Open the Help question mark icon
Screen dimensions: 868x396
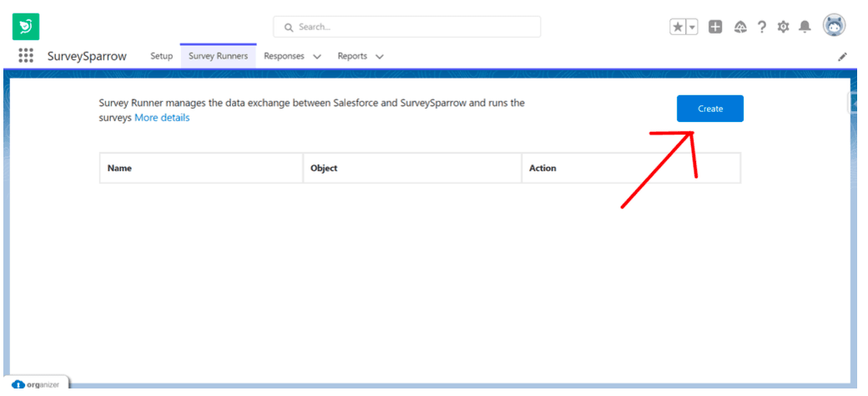coord(762,27)
